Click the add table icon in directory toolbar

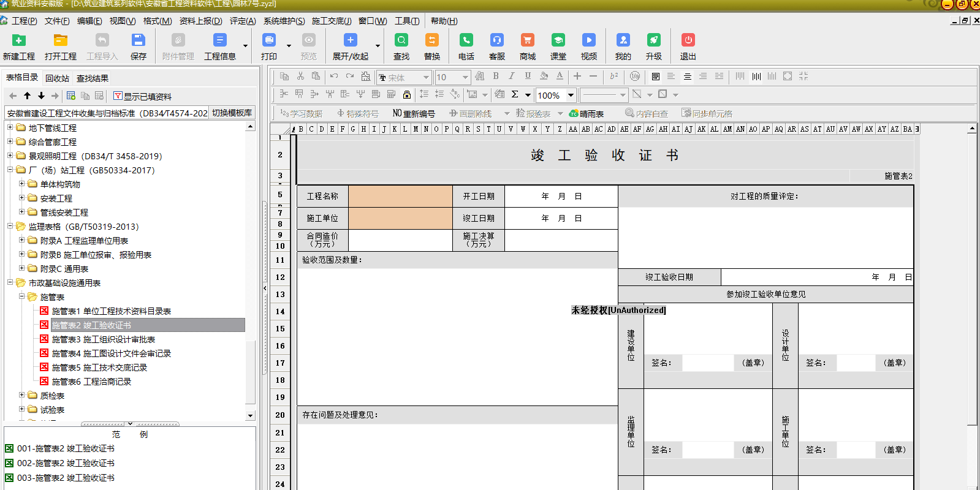71,96
